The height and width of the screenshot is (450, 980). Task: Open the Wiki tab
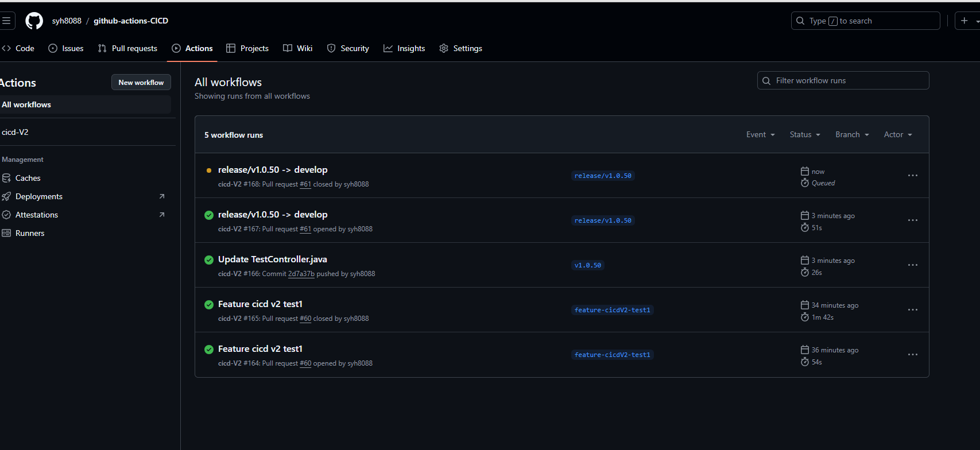pyautogui.click(x=298, y=48)
